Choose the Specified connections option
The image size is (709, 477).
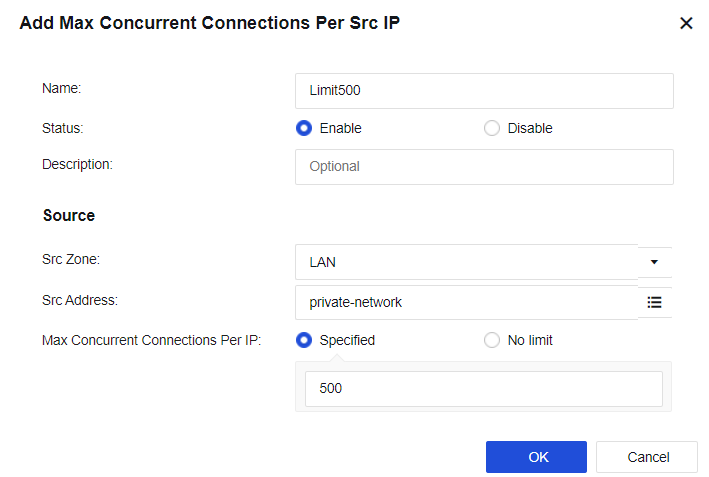click(305, 340)
